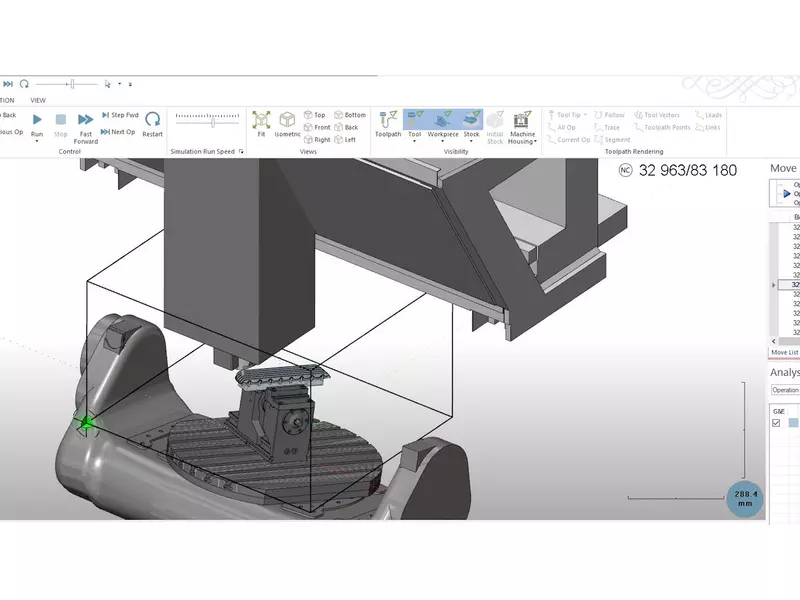
Task: Switch to Isometric view
Action: (x=287, y=122)
